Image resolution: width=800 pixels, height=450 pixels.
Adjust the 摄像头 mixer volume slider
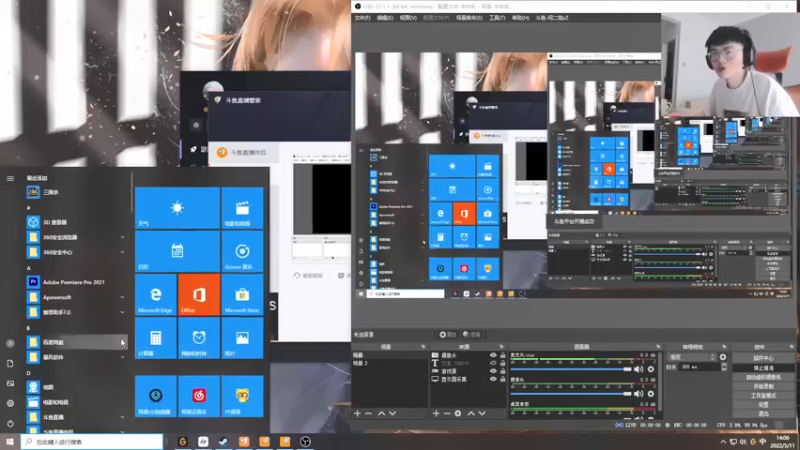click(x=571, y=393)
